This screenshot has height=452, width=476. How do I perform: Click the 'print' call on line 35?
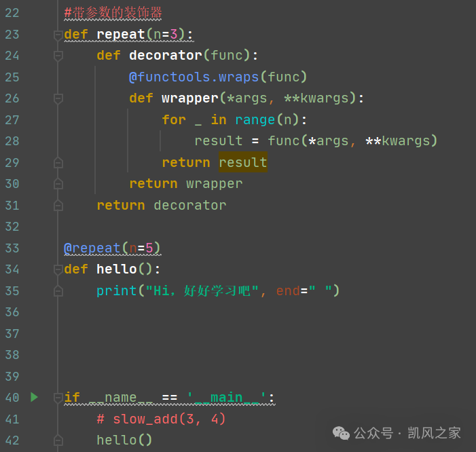tap(117, 290)
